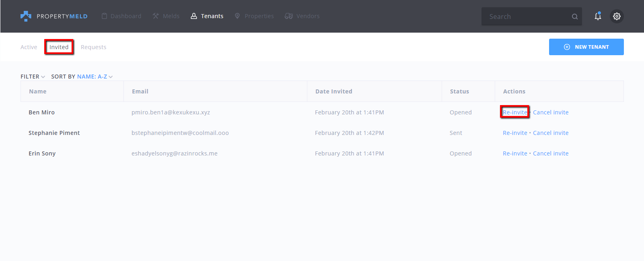The image size is (644, 261).
Task: Click the plus icon in New Tenant
Action: tap(567, 47)
